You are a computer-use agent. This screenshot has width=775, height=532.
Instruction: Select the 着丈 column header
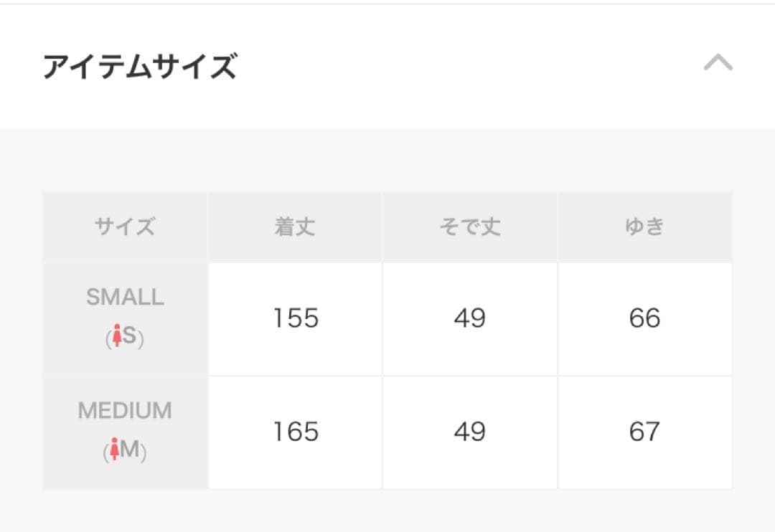(295, 227)
